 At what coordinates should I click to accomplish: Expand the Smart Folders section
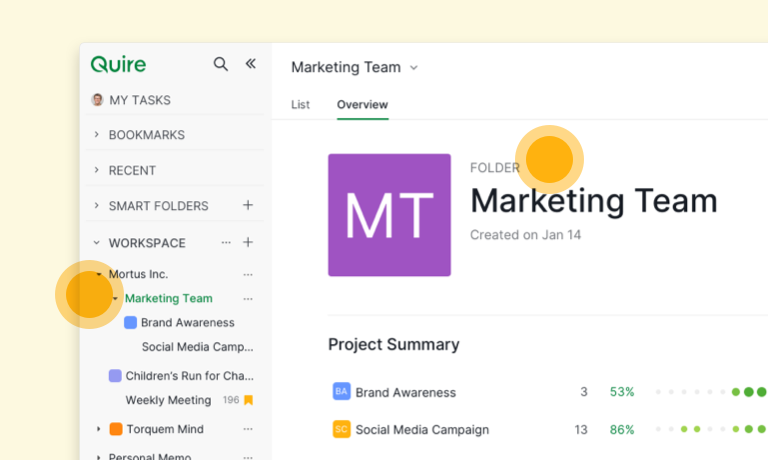[96, 205]
